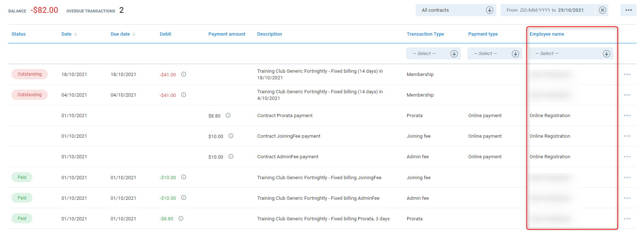Clear the date range filter with X icon
644x231 pixels.
pos(603,10)
